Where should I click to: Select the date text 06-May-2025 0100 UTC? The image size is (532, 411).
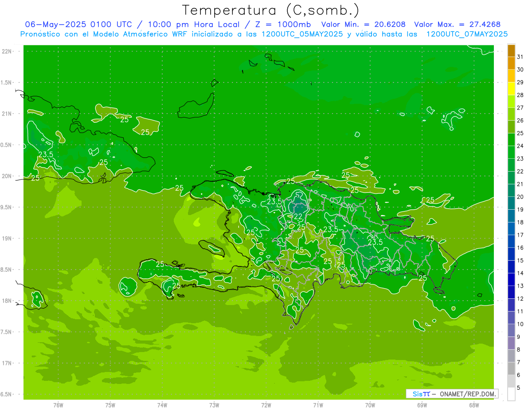click(x=78, y=24)
